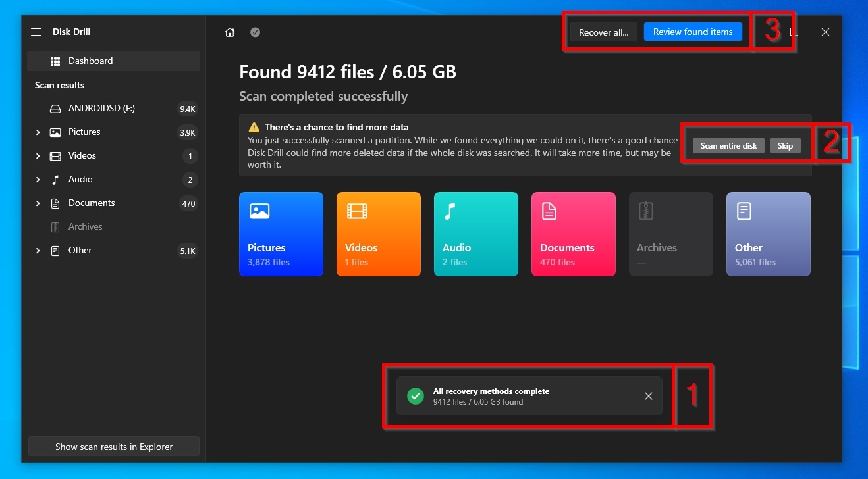The image size is (868, 479).
Task: Click the 3.9K count badge
Action: pyautogui.click(x=187, y=133)
